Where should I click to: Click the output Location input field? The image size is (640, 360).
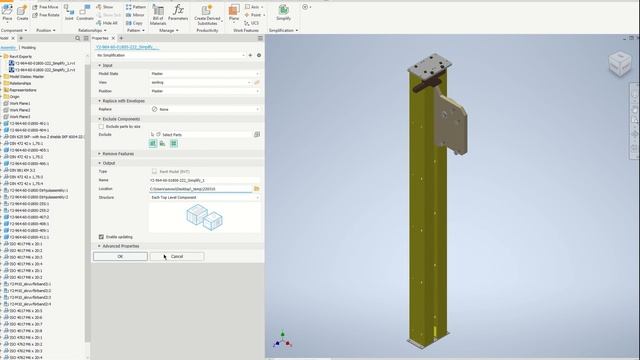pyautogui.click(x=201, y=189)
